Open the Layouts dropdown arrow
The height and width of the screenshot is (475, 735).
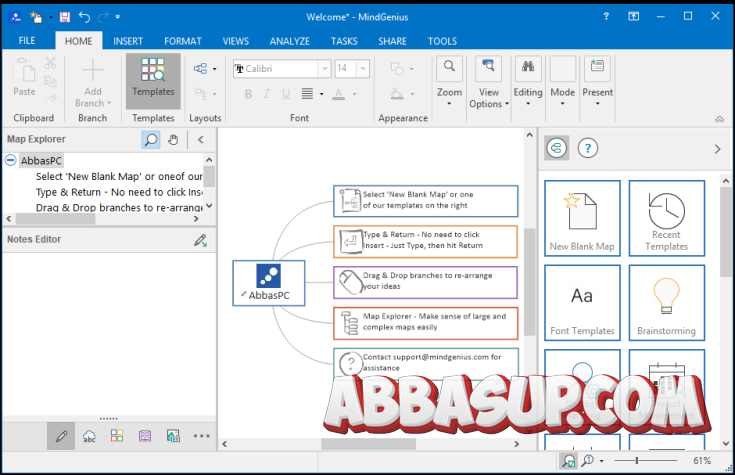click(x=215, y=69)
